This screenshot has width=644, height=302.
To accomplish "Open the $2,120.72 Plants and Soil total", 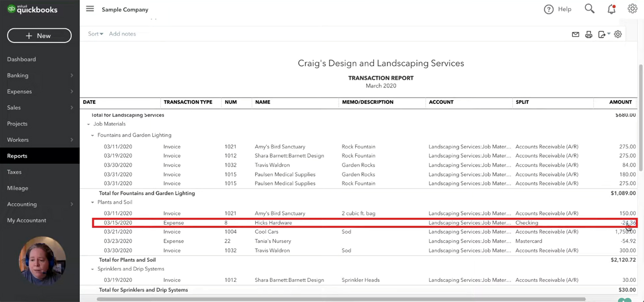I will (623, 260).
